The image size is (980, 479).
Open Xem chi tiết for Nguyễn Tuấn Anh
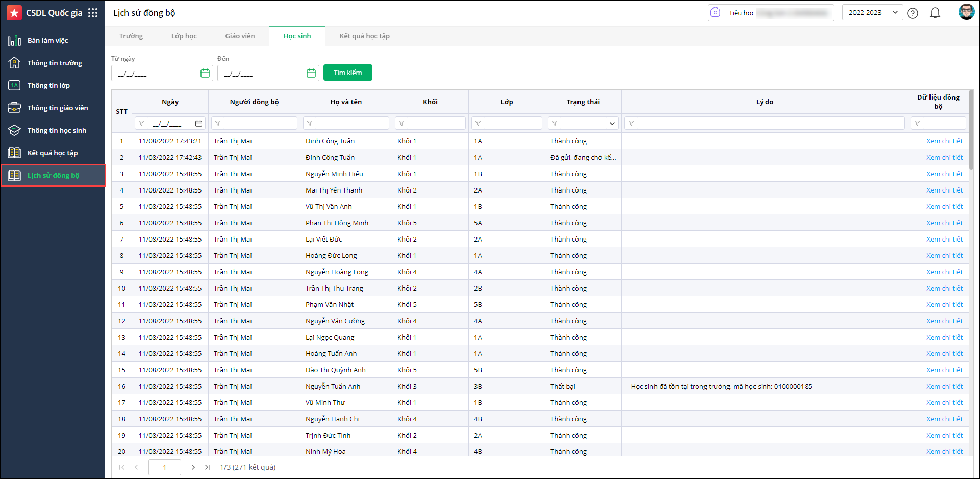(x=944, y=387)
